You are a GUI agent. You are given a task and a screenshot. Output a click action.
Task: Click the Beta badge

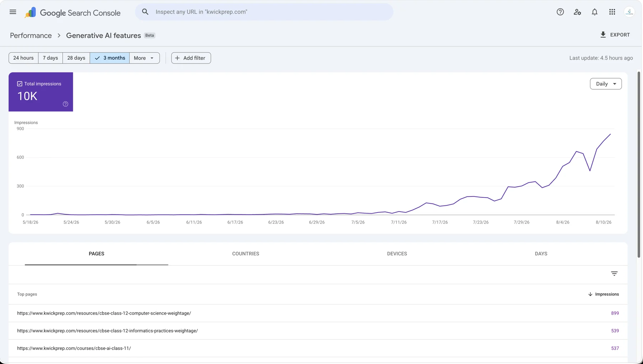tap(150, 35)
